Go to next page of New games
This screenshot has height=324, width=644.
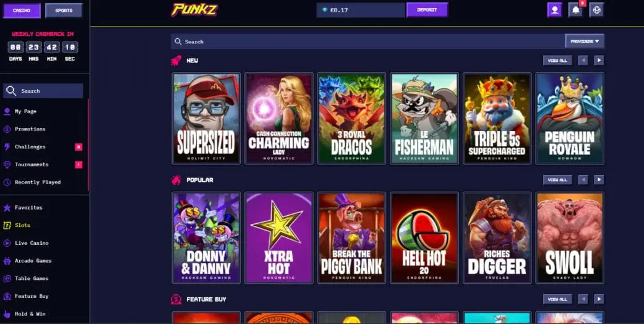tap(599, 61)
